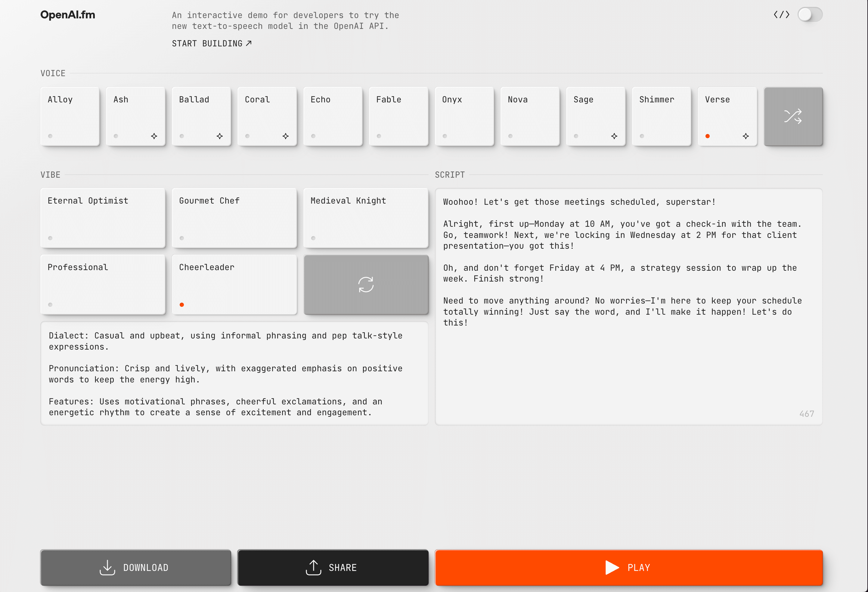
Task: Click the sparkle icon on Coral card
Action: point(285,136)
